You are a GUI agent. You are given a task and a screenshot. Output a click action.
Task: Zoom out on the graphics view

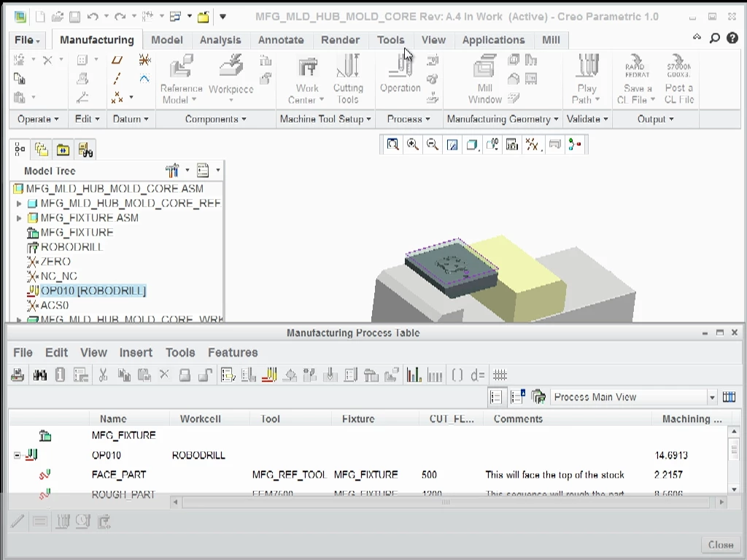(432, 144)
